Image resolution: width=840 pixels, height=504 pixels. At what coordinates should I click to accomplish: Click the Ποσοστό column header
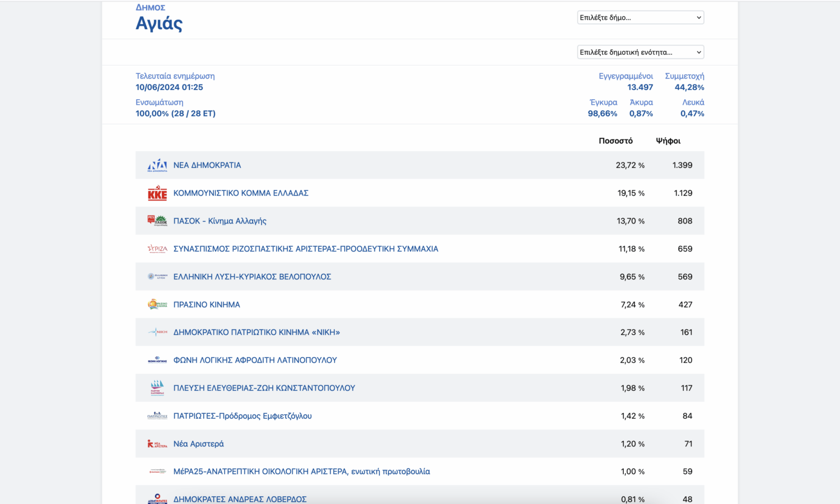coord(615,141)
